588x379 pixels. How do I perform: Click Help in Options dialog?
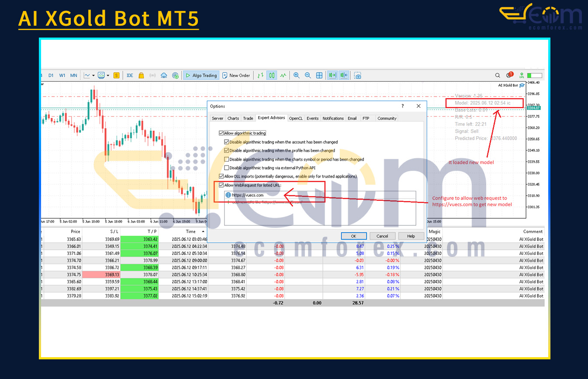click(411, 236)
